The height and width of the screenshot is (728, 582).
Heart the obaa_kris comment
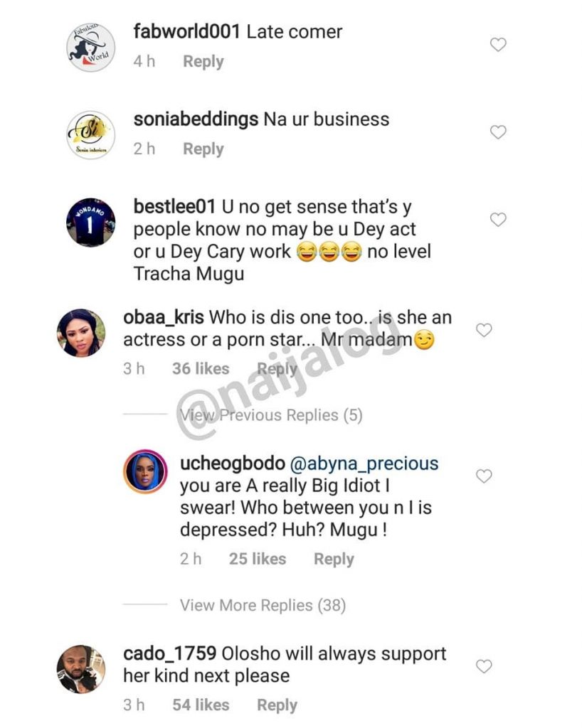point(484,330)
